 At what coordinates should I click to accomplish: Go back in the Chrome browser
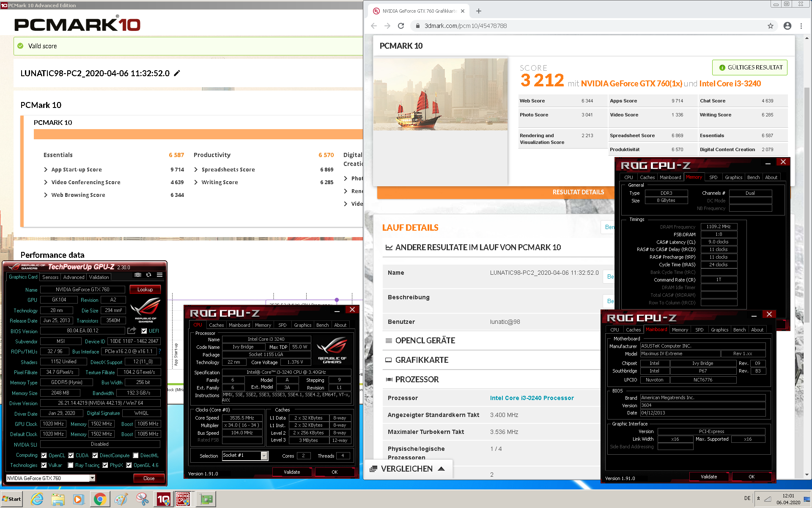[x=374, y=26]
